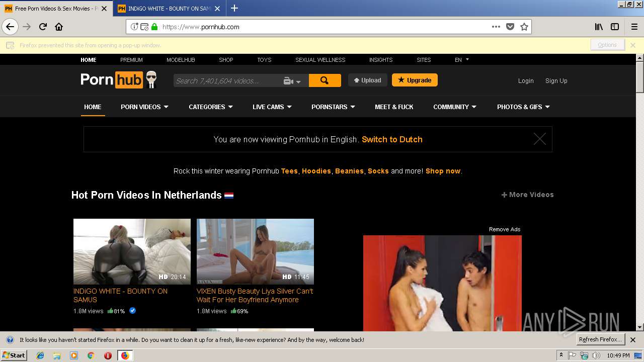Launch Chrome from the taskbar
This screenshot has width=644, height=362.
coord(91,355)
